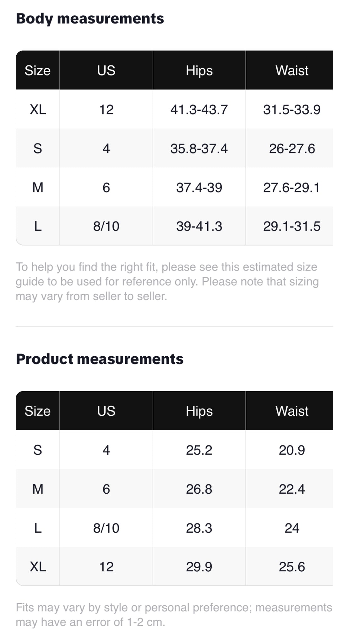
Task: Select product hips value 28.3
Action: tap(199, 528)
